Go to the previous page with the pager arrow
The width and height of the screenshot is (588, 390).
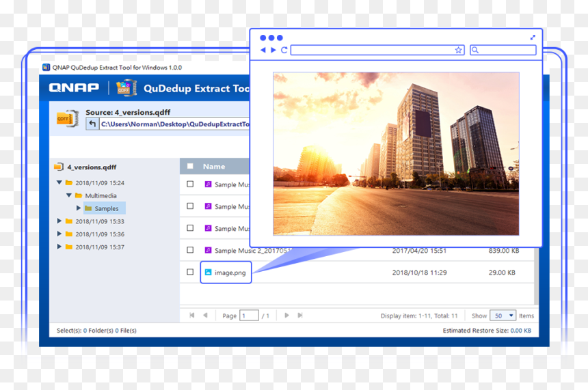(205, 316)
